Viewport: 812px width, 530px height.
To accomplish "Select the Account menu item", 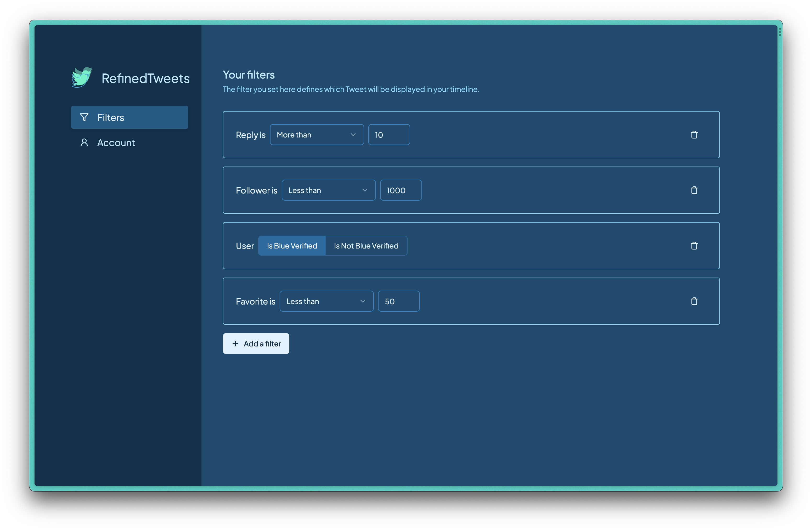I will coord(116,142).
